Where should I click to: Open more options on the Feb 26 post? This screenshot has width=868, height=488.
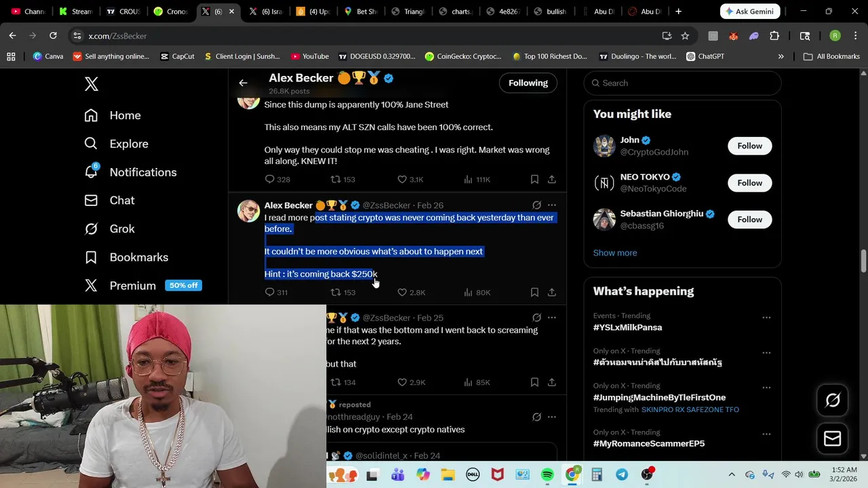(552, 205)
